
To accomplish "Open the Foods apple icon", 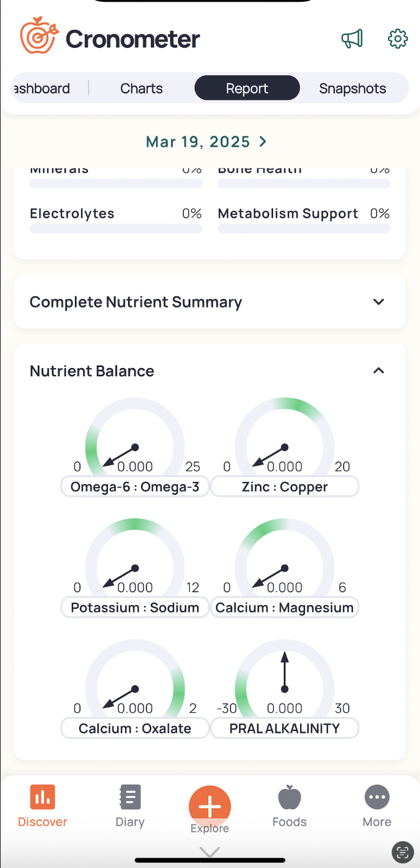I will point(289,797).
